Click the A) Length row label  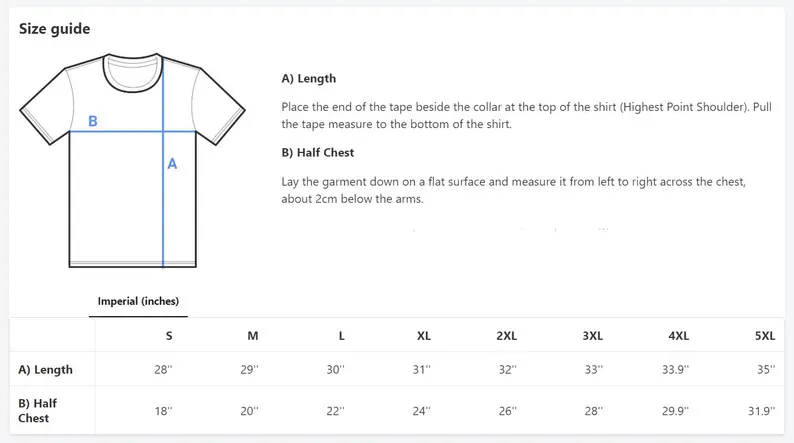coord(46,370)
